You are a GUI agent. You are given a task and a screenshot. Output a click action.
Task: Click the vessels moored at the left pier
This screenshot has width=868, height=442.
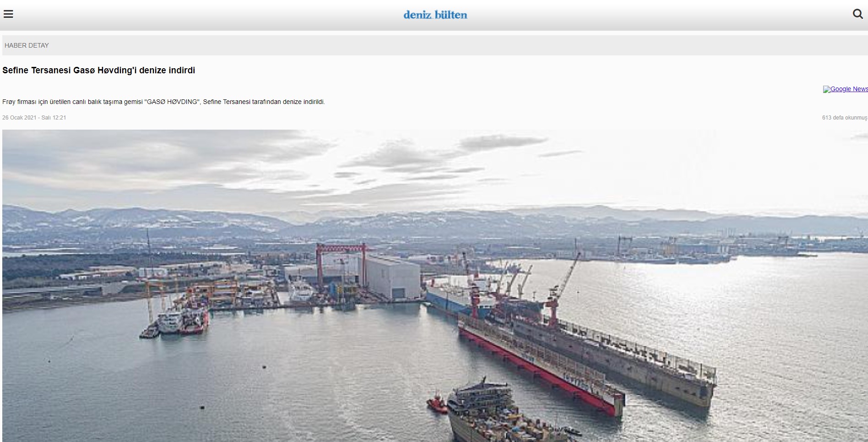(x=176, y=321)
